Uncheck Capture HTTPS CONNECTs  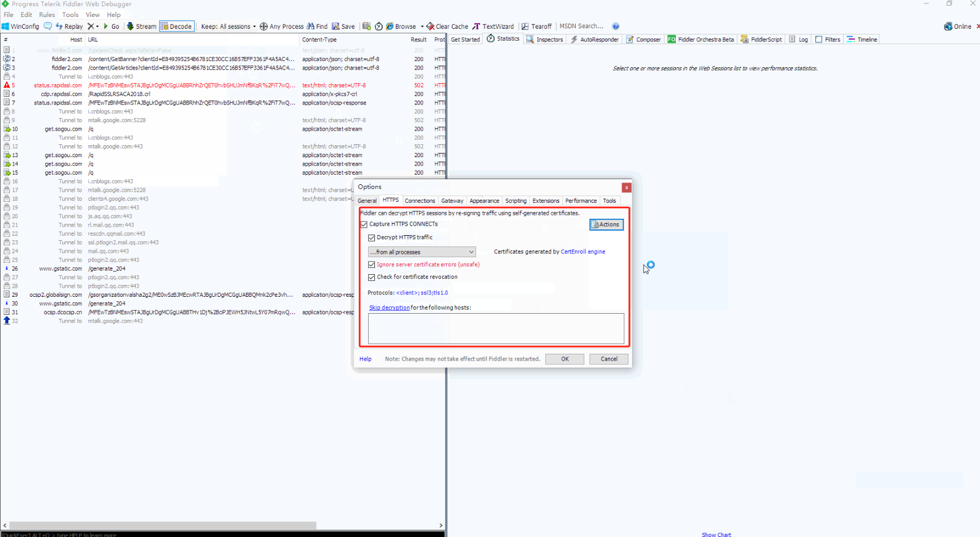pyautogui.click(x=364, y=224)
